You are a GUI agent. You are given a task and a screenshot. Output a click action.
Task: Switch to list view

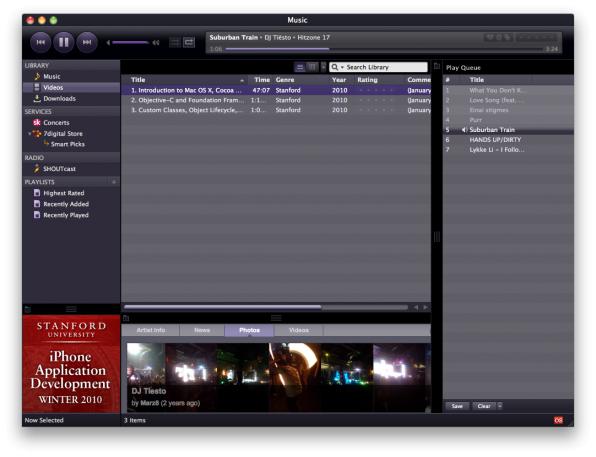[x=300, y=67]
